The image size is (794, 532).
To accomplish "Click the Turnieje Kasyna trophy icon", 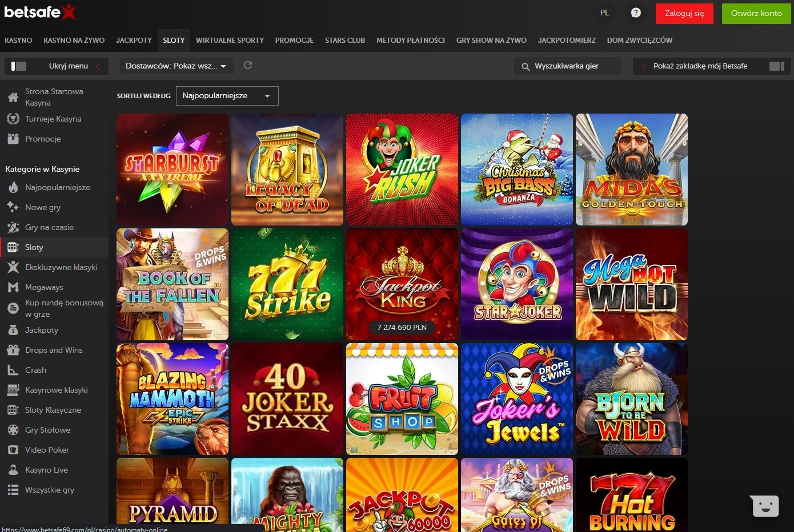I will coord(13,119).
